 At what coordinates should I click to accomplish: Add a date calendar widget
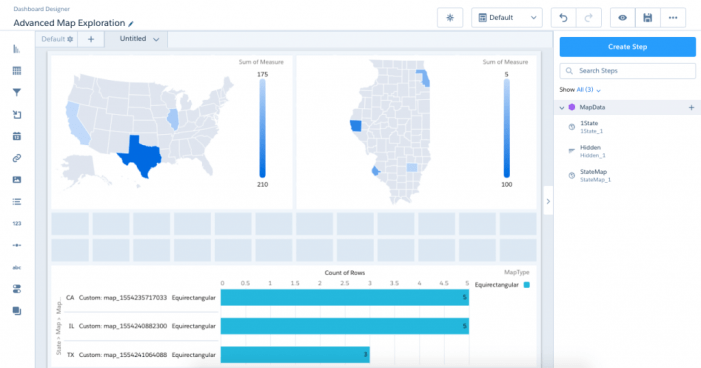tap(17, 136)
